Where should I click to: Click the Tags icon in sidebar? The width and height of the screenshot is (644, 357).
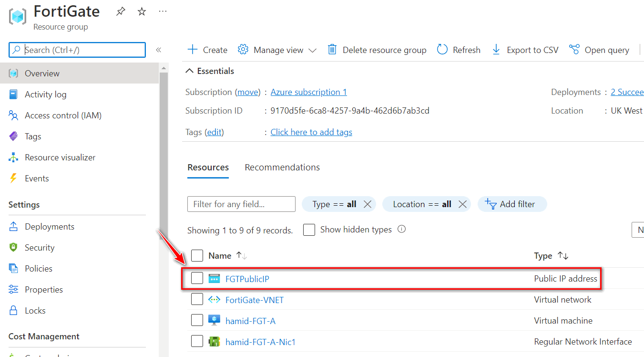[13, 136]
